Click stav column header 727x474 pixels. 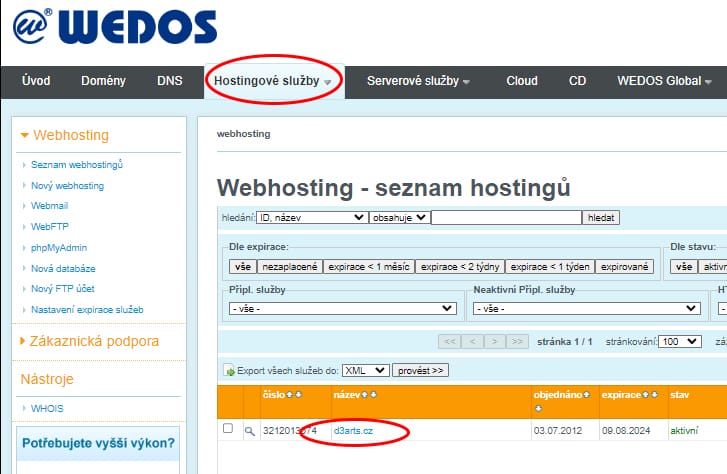680,395
